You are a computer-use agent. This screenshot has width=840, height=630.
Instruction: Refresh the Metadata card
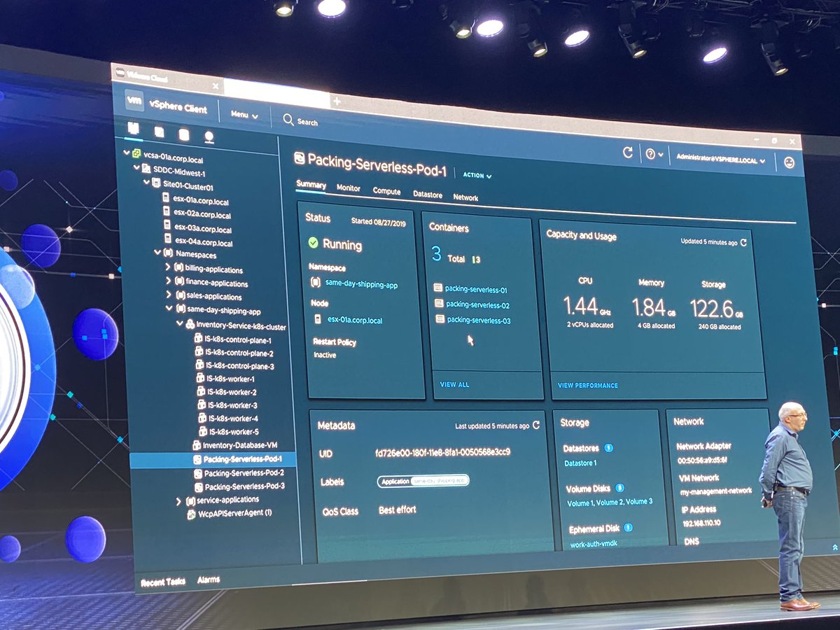pyautogui.click(x=536, y=425)
